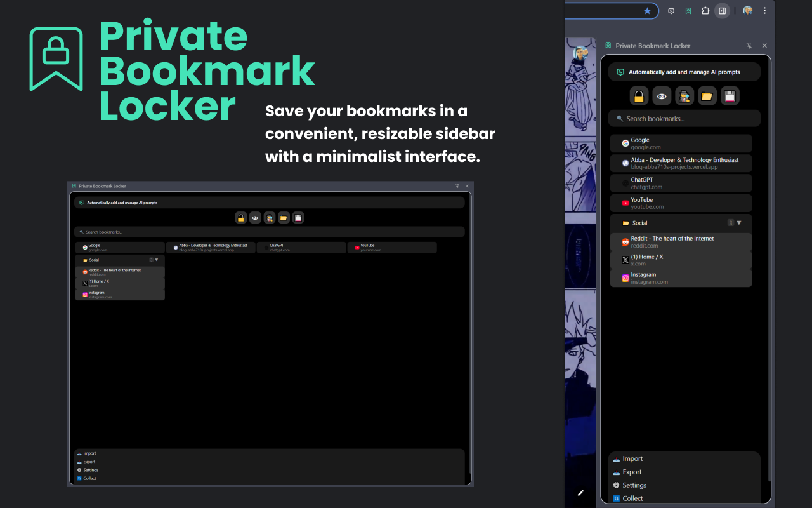The width and height of the screenshot is (812, 508).
Task: Open Settings in the side panel menu
Action: 634,485
